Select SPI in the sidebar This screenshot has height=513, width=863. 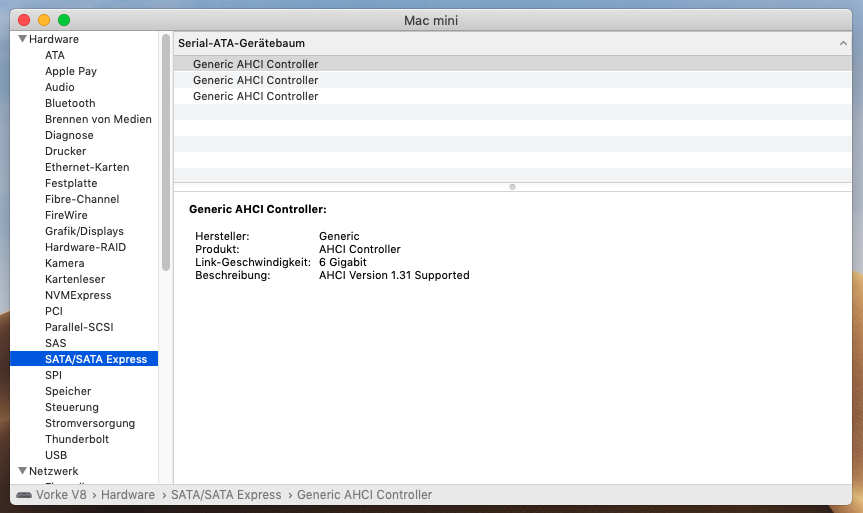(x=53, y=375)
